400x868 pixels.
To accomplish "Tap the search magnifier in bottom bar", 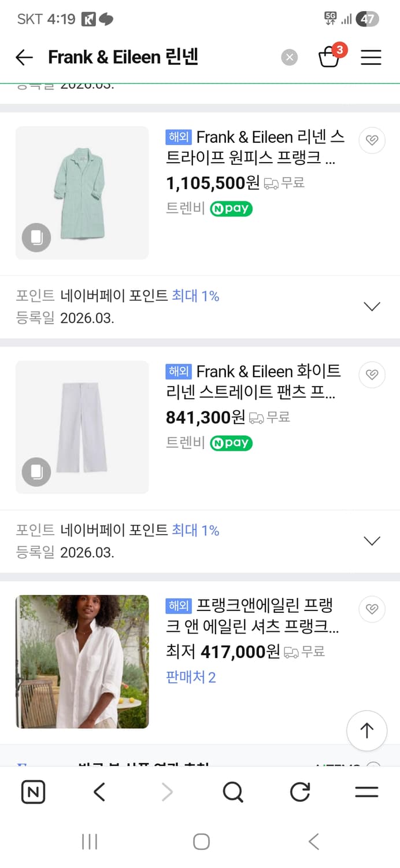I will (x=232, y=792).
